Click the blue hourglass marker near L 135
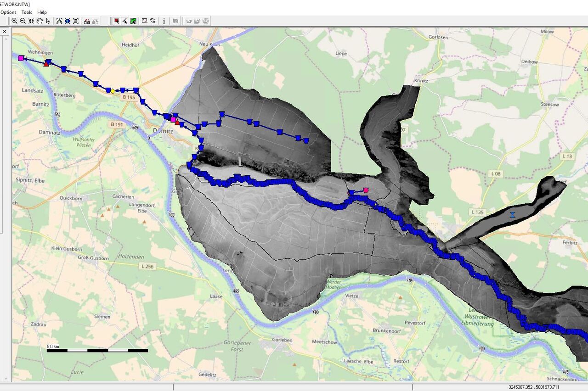 512,215
